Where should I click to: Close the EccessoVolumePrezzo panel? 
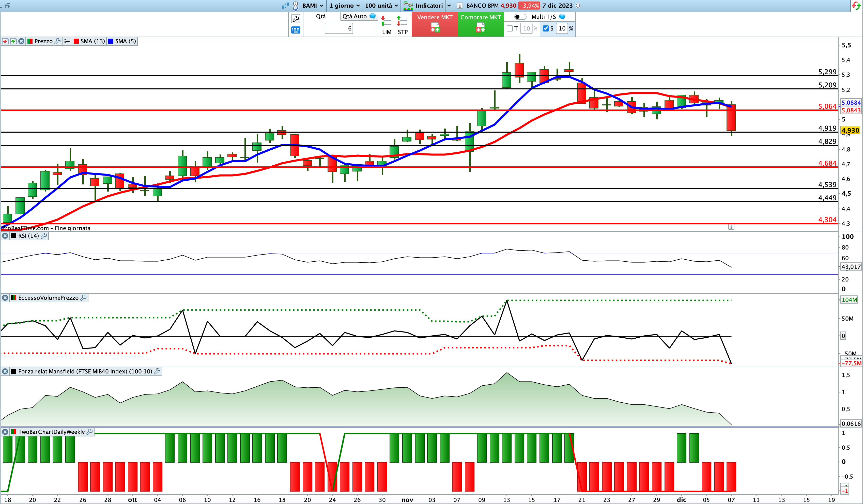tap(5, 298)
